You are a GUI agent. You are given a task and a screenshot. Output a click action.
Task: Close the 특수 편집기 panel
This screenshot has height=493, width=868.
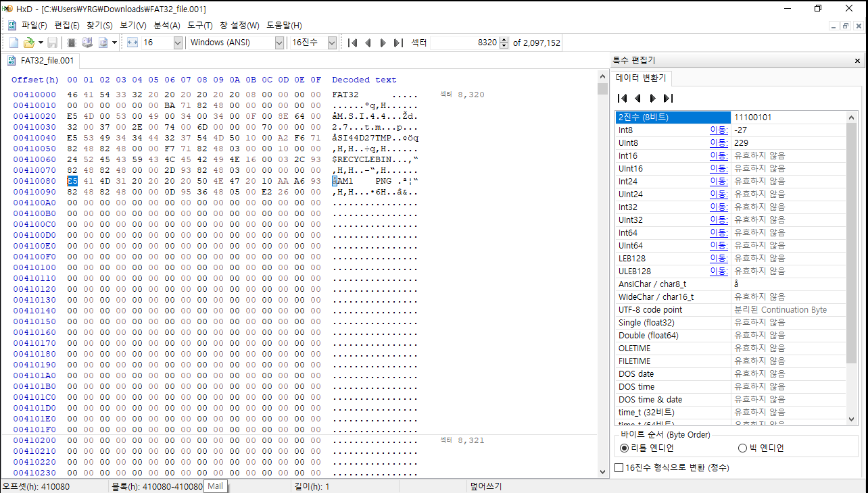click(x=858, y=61)
